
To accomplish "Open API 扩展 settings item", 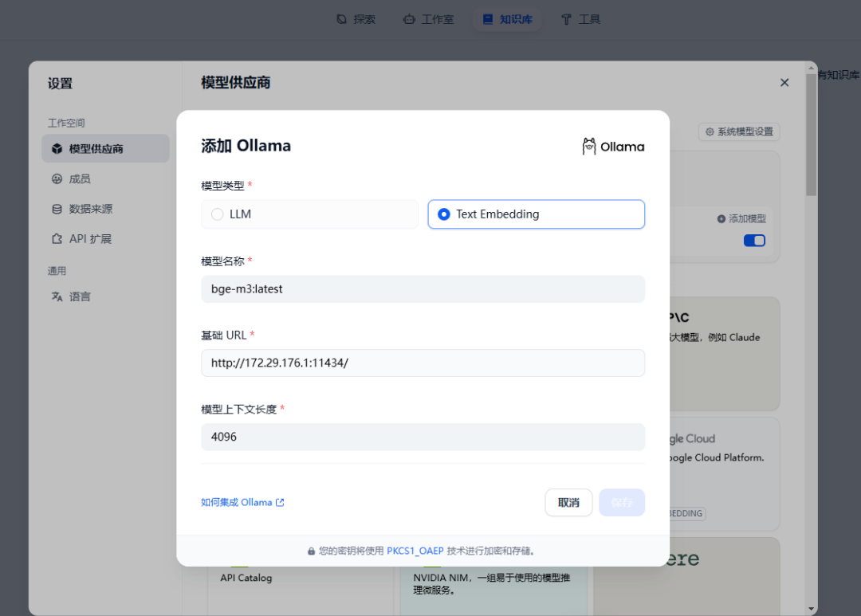I will tap(105, 239).
